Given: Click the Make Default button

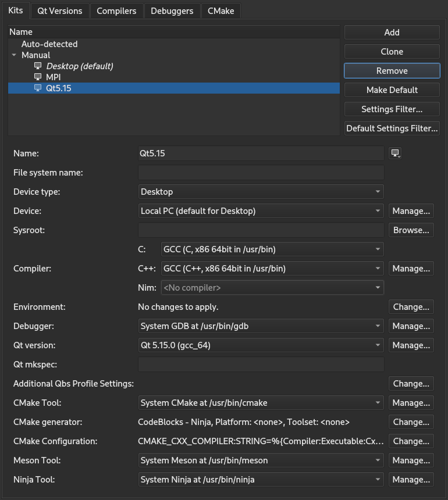Looking at the screenshot, I should tap(392, 90).
